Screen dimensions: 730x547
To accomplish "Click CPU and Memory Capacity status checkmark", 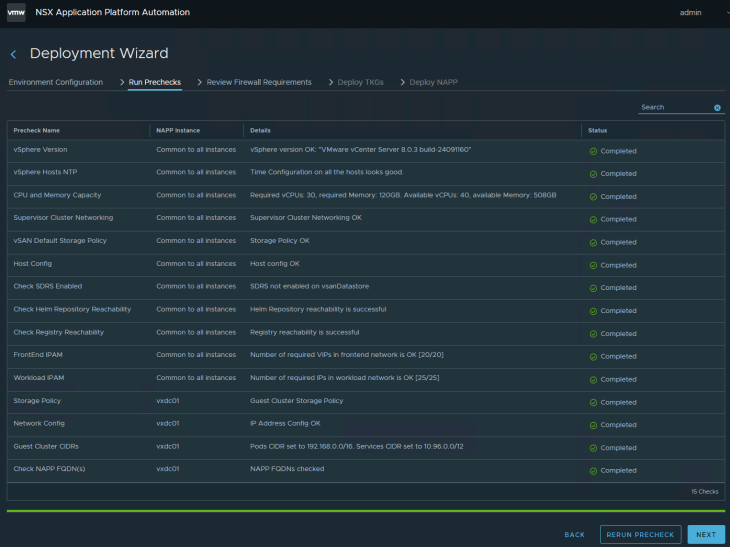I will [593, 197].
